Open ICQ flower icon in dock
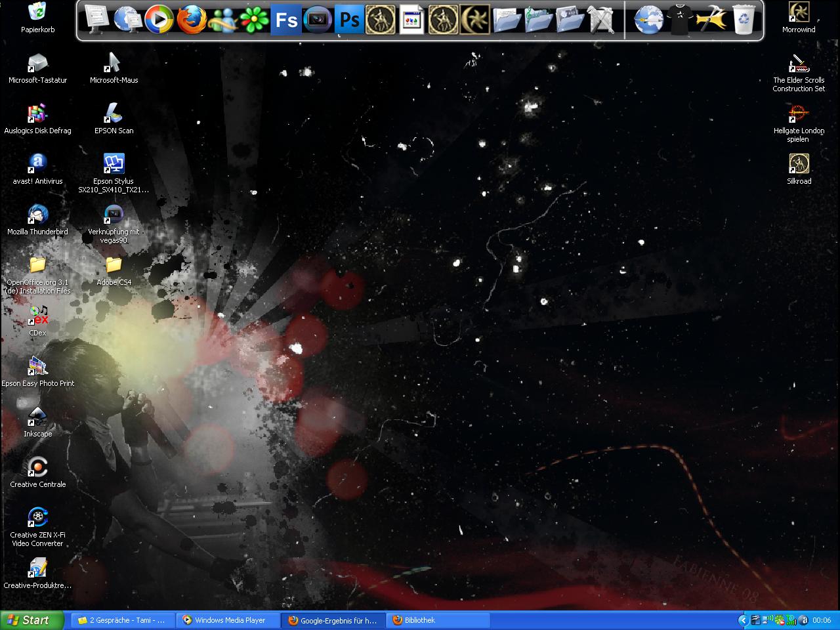 tap(254, 20)
